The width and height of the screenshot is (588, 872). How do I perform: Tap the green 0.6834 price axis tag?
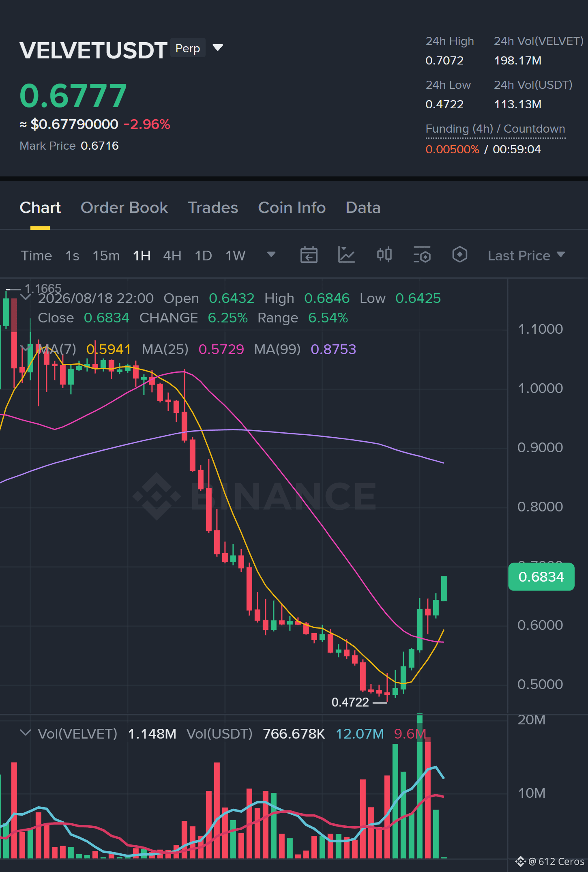coord(541,577)
